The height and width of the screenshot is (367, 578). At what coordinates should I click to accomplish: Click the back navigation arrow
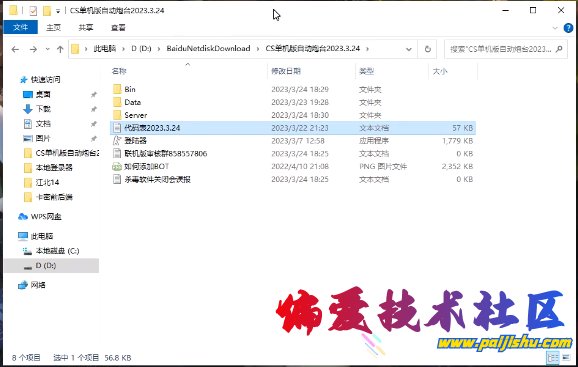pos(15,49)
